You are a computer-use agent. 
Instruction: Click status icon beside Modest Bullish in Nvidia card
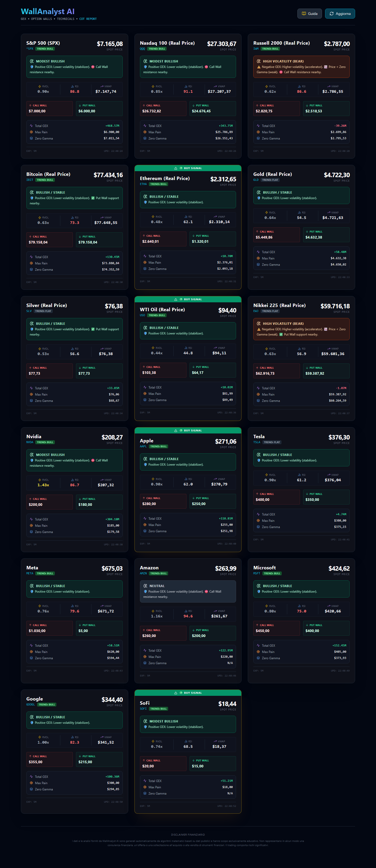32,455
